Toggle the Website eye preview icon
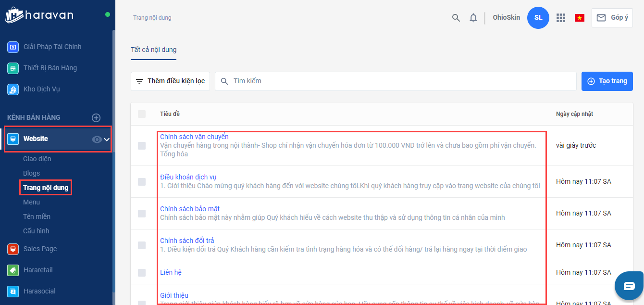Screen dimensions: 644x305 (x=97, y=139)
